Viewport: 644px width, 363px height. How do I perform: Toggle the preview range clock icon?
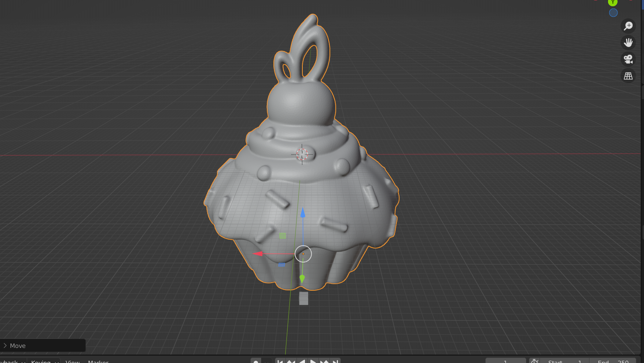(x=534, y=361)
